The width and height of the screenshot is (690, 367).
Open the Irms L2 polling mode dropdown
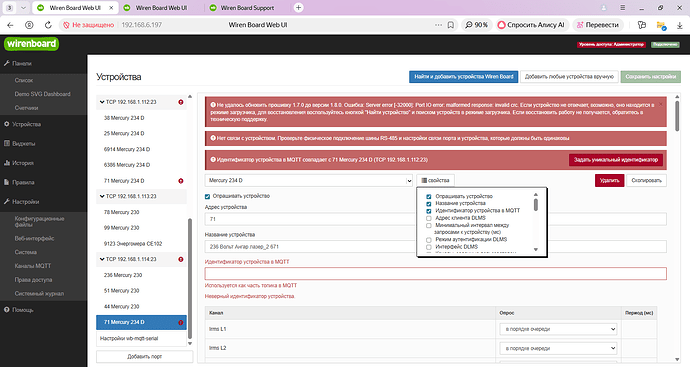tap(558, 348)
